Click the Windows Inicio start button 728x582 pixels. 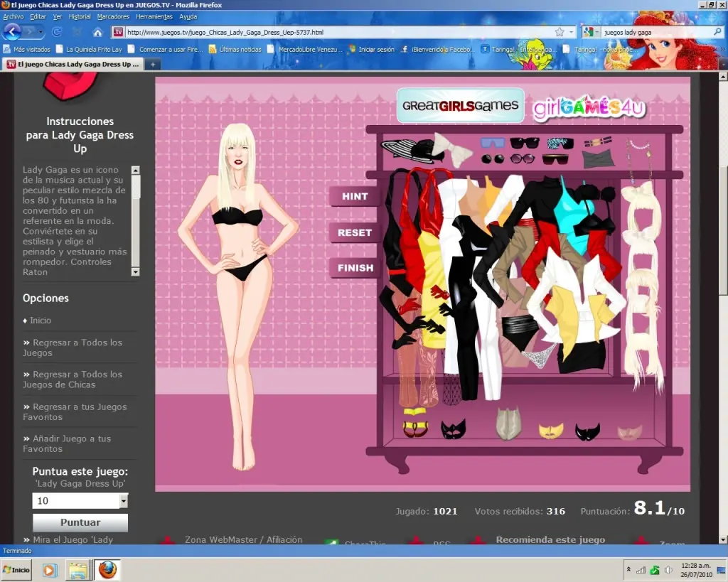(16, 570)
